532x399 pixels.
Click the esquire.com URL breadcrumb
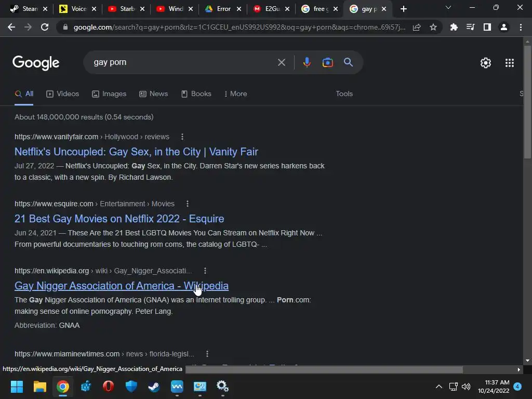click(95, 204)
